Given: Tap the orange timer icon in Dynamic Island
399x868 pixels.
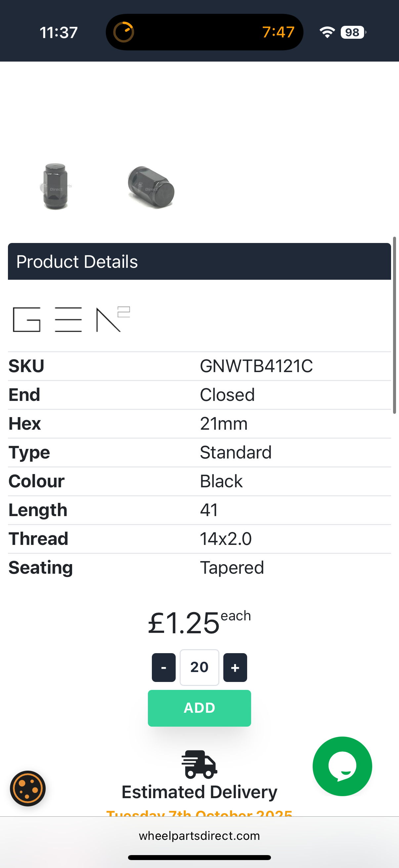Looking at the screenshot, I should (124, 32).
